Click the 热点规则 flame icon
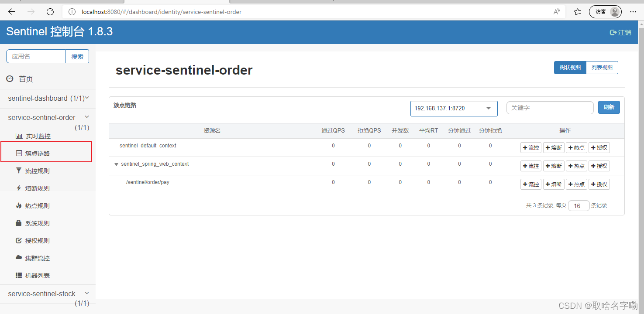 (19, 205)
